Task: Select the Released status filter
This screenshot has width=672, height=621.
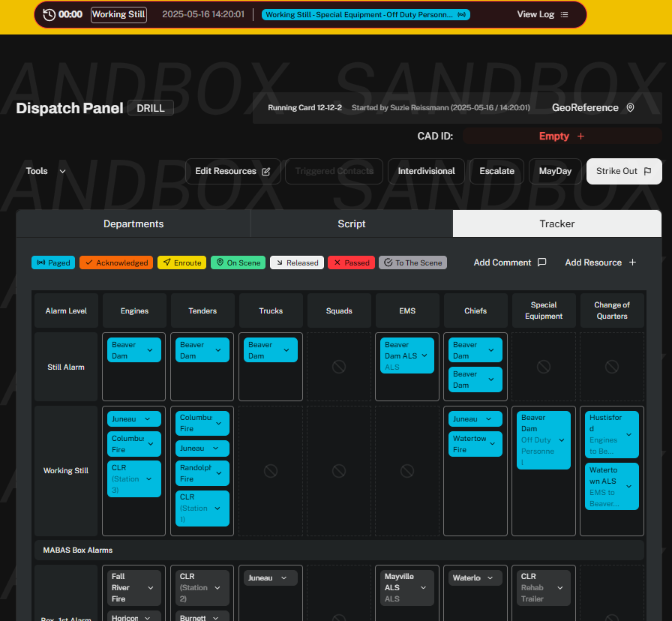Action: [x=297, y=262]
